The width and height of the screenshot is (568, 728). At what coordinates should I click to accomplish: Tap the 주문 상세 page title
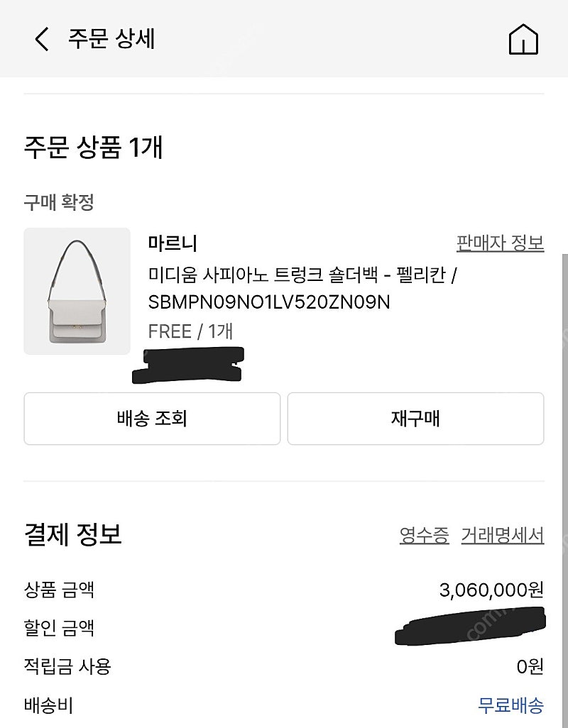[111, 38]
